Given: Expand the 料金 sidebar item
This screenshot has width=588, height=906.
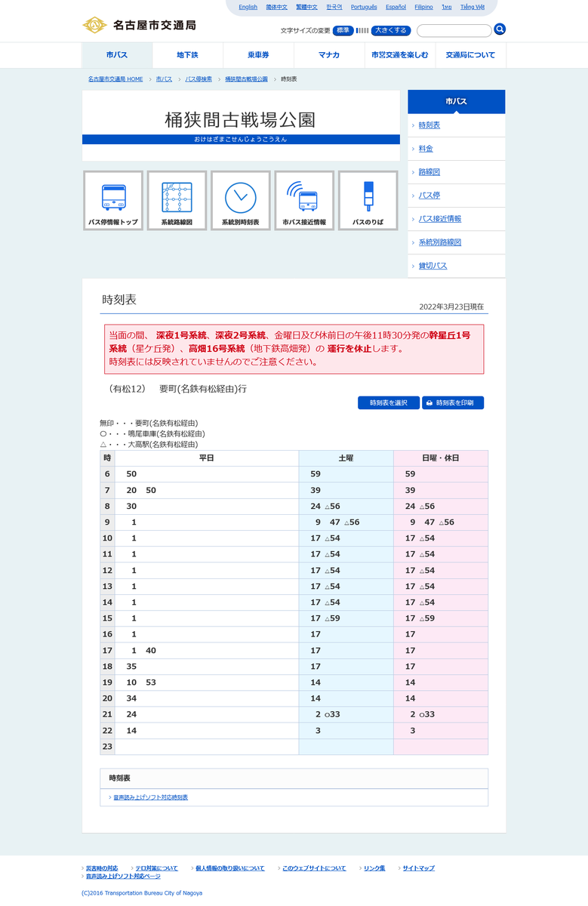Looking at the screenshot, I should (426, 149).
